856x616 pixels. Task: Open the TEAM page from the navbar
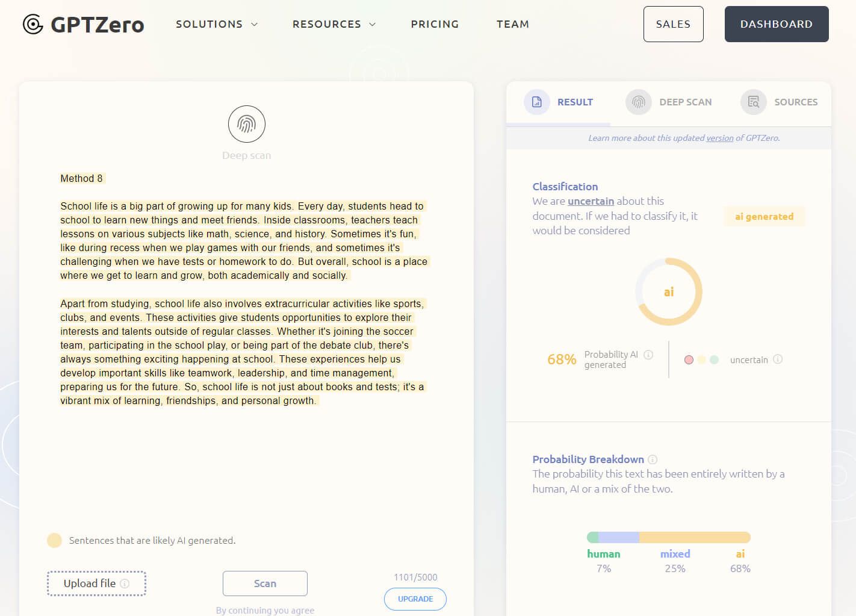point(513,24)
